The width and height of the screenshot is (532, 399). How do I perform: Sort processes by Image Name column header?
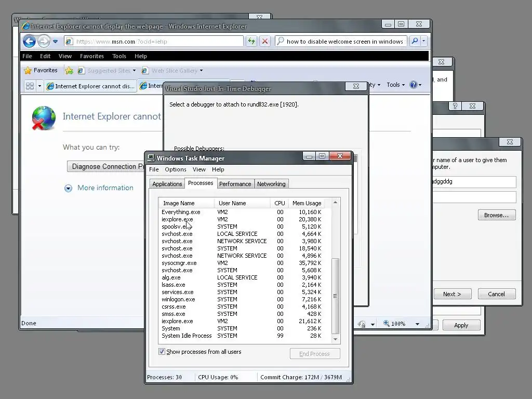(187, 203)
